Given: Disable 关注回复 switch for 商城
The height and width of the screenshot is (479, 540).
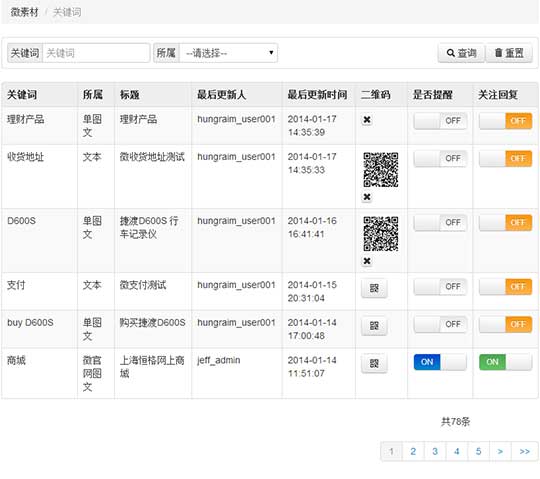Looking at the screenshot, I should point(505,362).
